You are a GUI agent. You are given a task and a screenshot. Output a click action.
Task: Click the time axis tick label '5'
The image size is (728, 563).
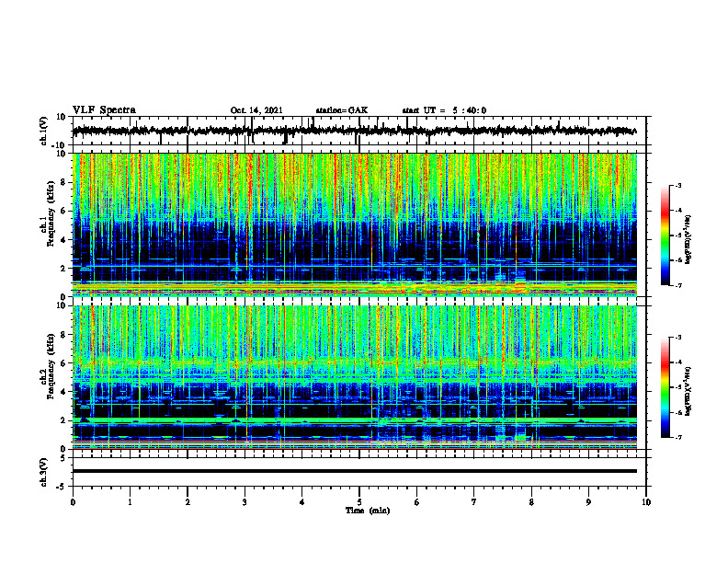(x=359, y=502)
